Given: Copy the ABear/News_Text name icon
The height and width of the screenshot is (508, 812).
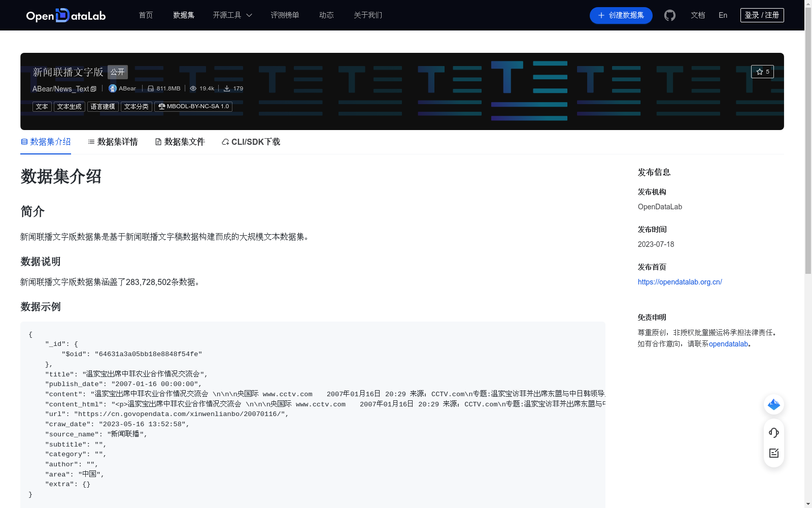Looking at the screenshot, I should click(x=93, y=89).
